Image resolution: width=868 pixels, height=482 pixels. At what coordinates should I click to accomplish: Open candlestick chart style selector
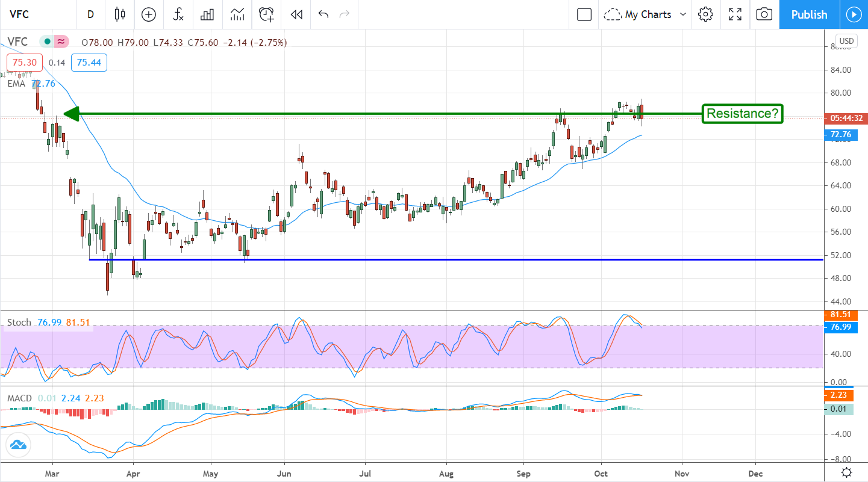pyautogui.click(x=120, y=14)
